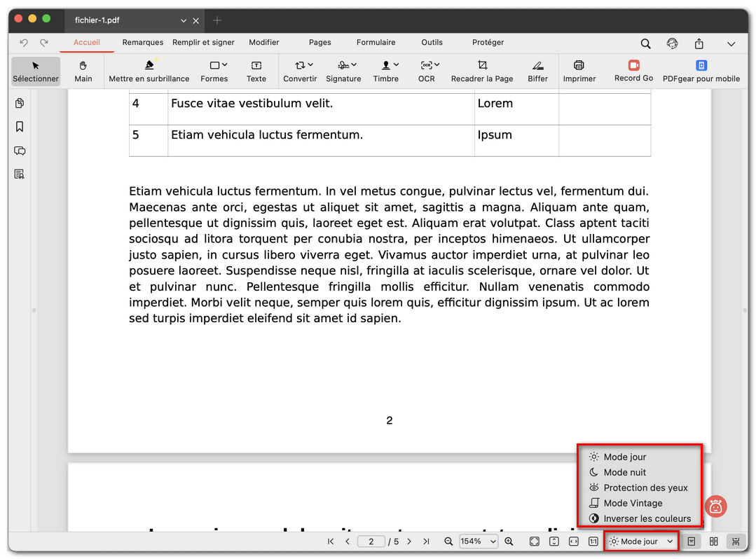Open the bookmarks panel in the sidebar
The width and height of the screenshot is (756, 559).
(19, 127)
